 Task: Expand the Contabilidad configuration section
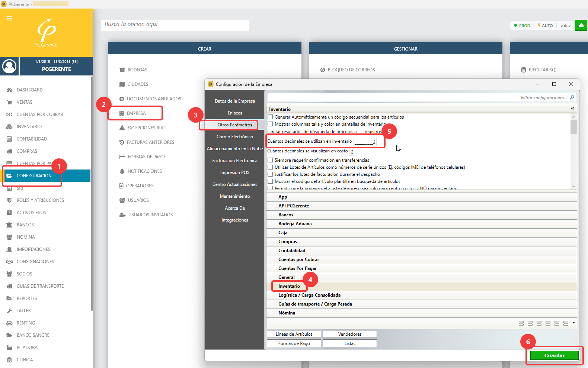tap(422, 251)
